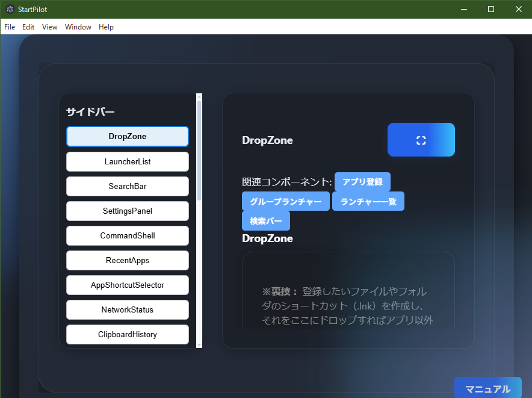The height and width of the screenshot is (398, 532).
Task: Select CommandShell in the sidebar
Action: coord(127,235)
